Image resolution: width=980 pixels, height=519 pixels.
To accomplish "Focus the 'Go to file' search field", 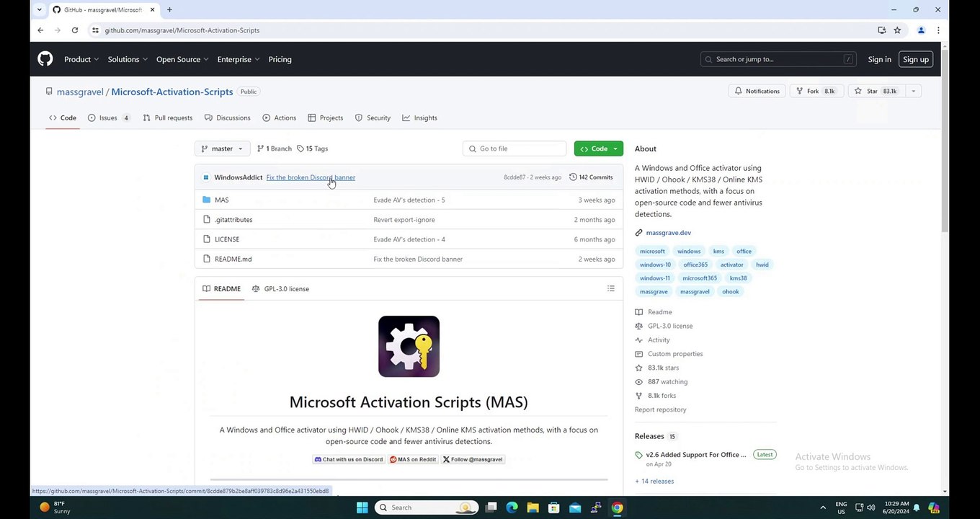I will (x=514, y=148).
